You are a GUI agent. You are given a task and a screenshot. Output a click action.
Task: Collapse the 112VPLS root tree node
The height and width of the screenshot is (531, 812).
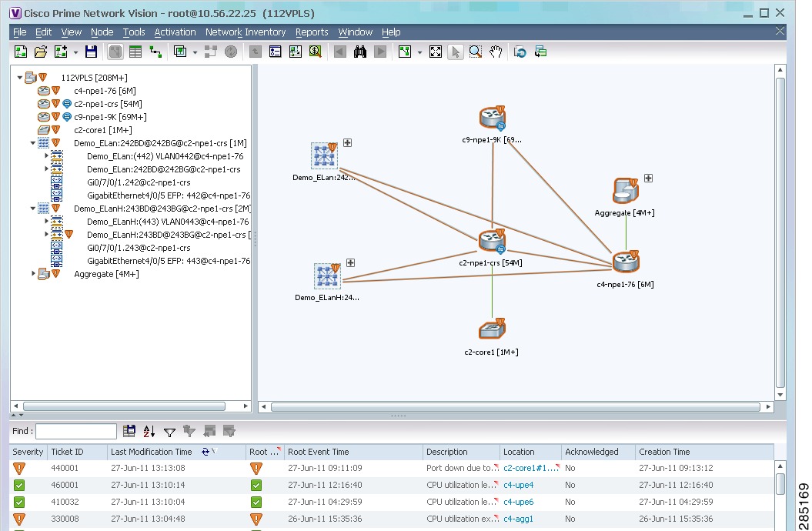click(20, 78)
